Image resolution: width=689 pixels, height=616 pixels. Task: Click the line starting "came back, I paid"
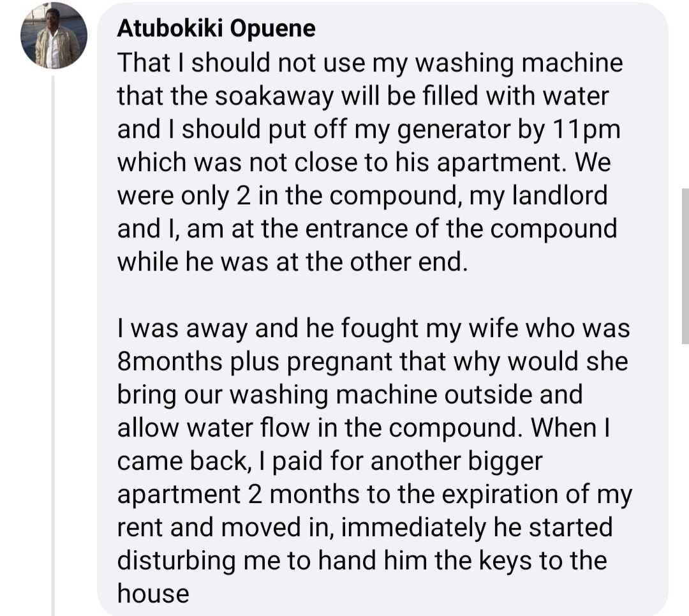pos(329,462)
